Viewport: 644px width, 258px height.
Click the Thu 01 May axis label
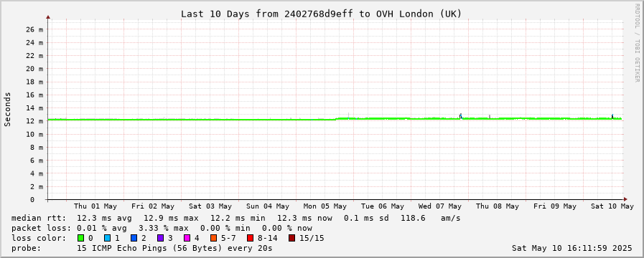point(95,206)
